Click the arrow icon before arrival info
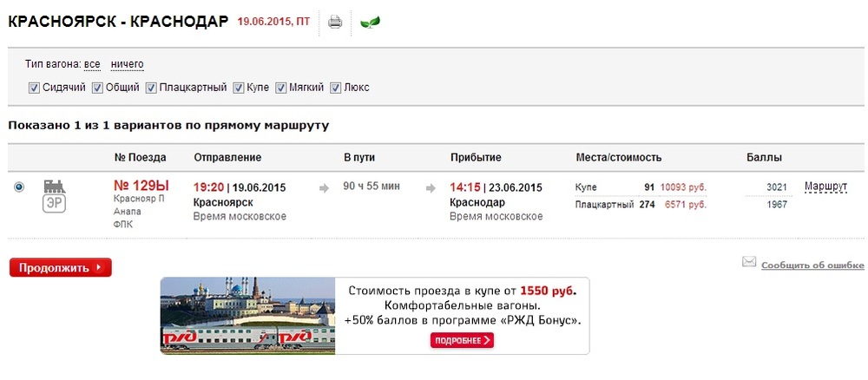 pyautogui.click(x=431, y=188)
